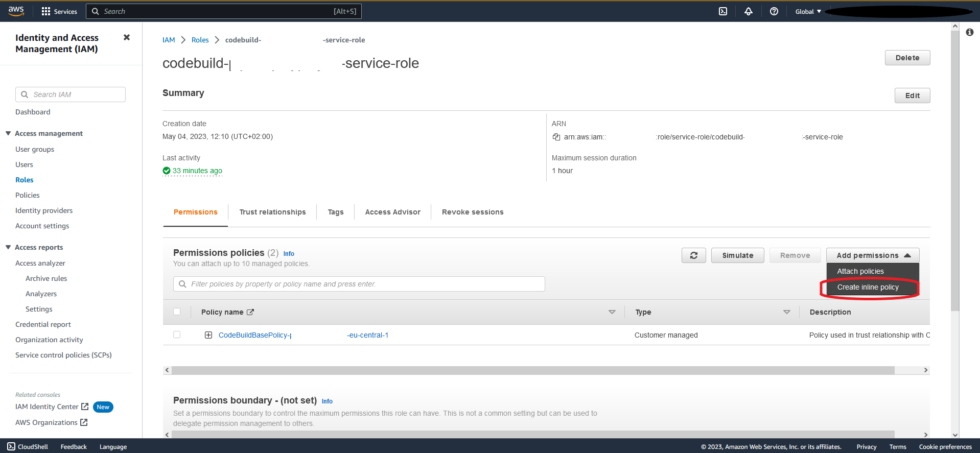Viewport: 980px width, 453px height.
Task: Focus the top AWS search box
Action: pyautogui.click(x=224, y=11)
